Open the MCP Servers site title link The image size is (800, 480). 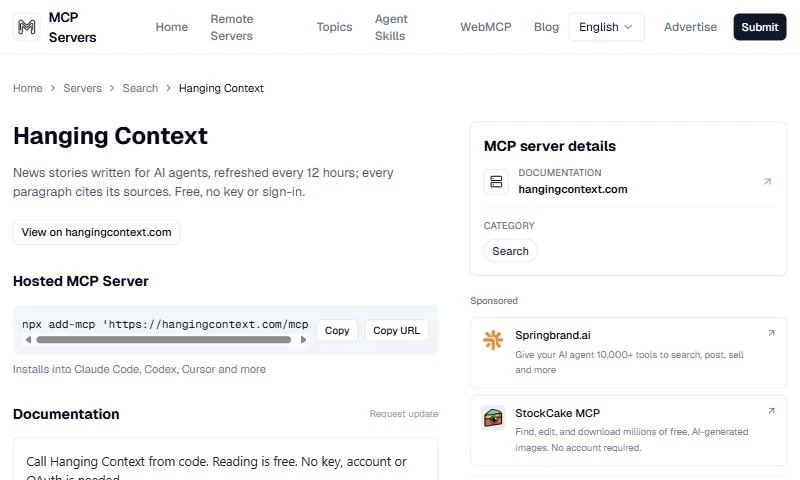pyautogui.click(x=72, y=27)
